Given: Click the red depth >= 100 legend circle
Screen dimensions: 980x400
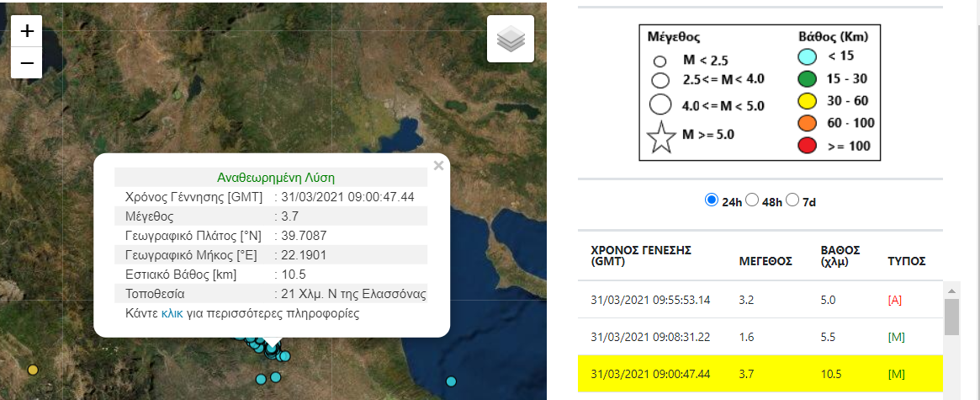Looking at the screenshot, I should click(x=807, y=146).
